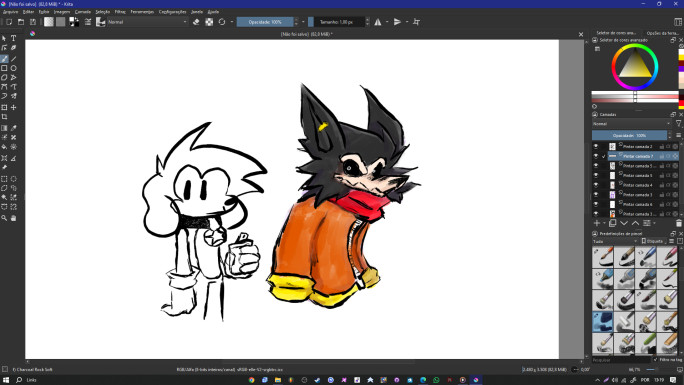Expand opacity slider extra options arrow
The height and width of the screenshot is (385, 684).
point(303,22)
